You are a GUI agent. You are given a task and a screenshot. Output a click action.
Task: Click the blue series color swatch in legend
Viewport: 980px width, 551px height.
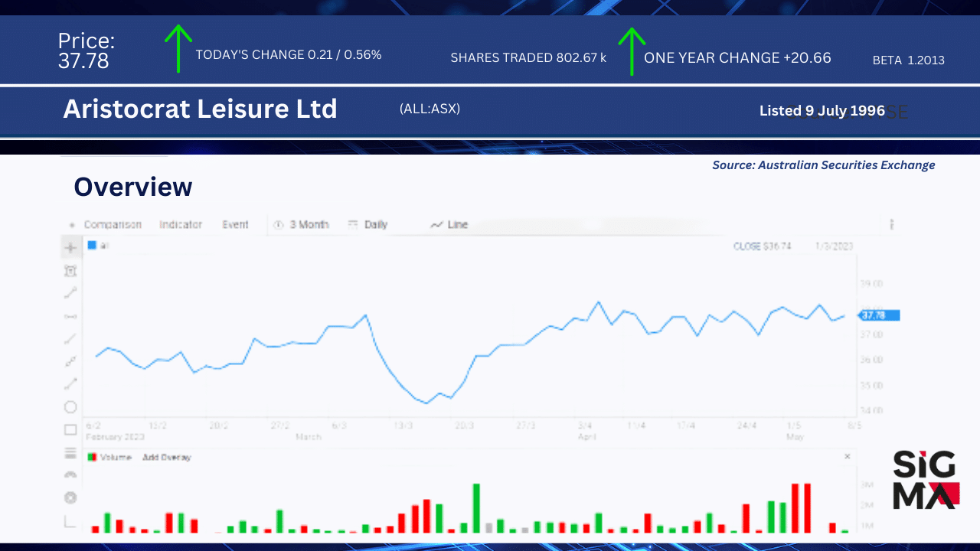click(x=92, y=246)
